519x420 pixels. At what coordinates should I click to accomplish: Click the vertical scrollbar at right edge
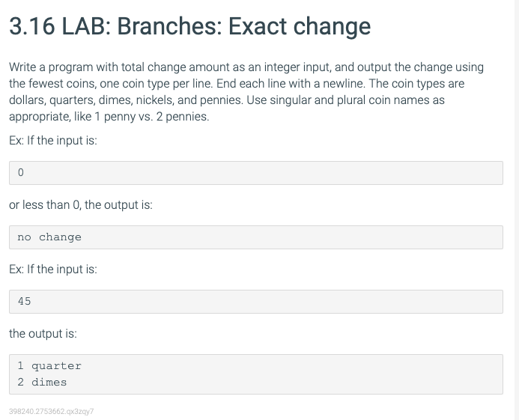pos(516,210)
